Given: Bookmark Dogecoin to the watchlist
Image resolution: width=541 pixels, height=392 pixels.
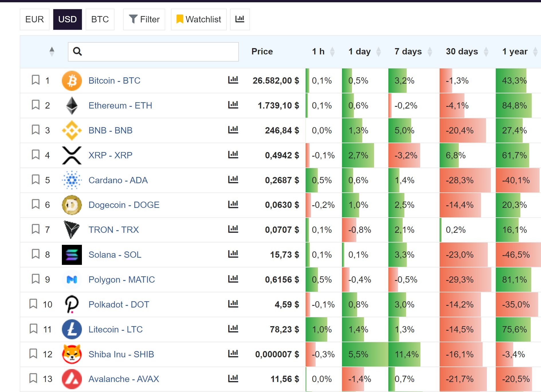Looking at the screenshot, I should [36, 204].
